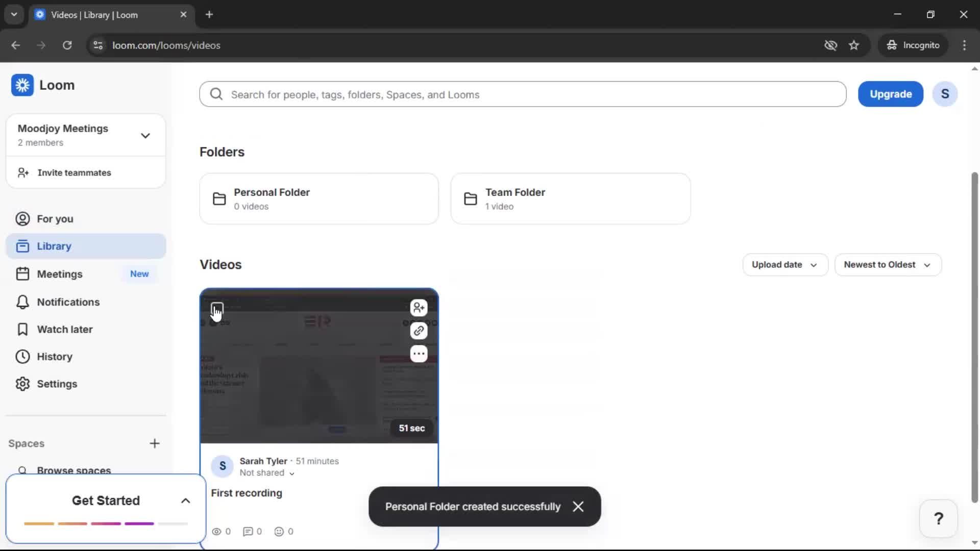Select Meetings in the sidebar
The image size is (980, 551).
(59, 273)
